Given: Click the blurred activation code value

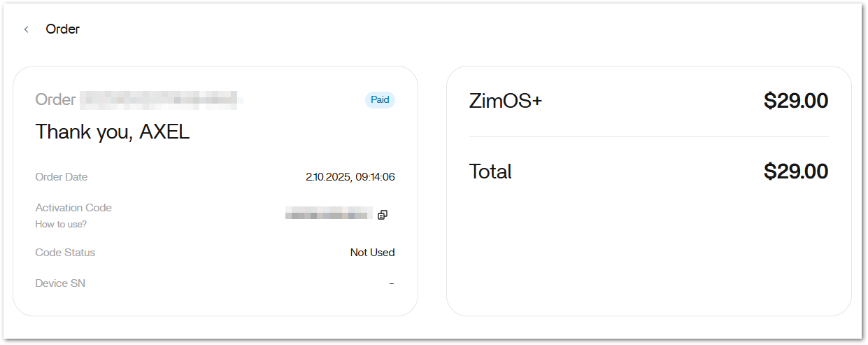Looking at the screenshot, I should tap(328, 214).
